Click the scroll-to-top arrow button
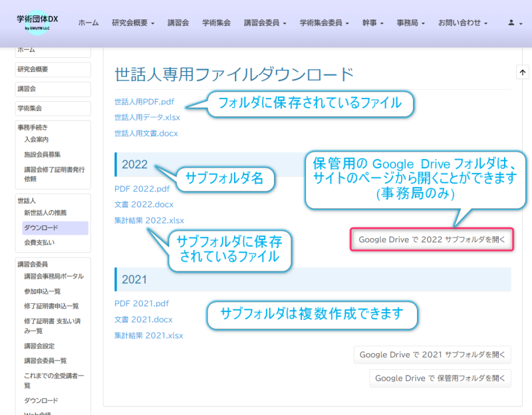This screenshot has height=415, width=532. [522, 72]
